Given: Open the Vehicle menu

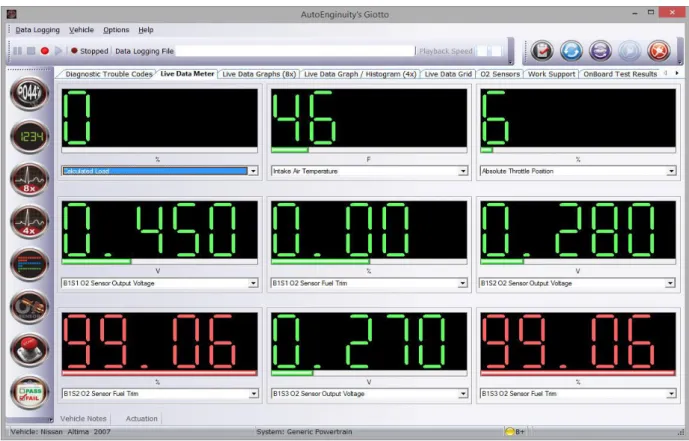Looking at the screenshot, I should [81, 30].
